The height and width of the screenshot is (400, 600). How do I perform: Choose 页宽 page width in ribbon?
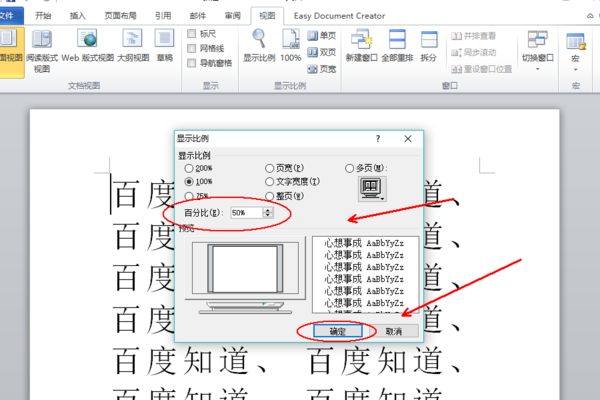pos(321,69)
